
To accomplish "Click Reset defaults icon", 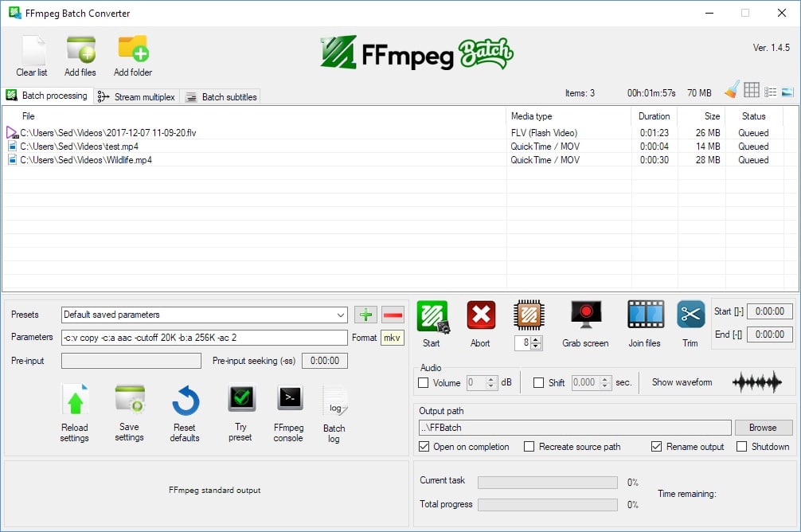I will click(186, 400).
